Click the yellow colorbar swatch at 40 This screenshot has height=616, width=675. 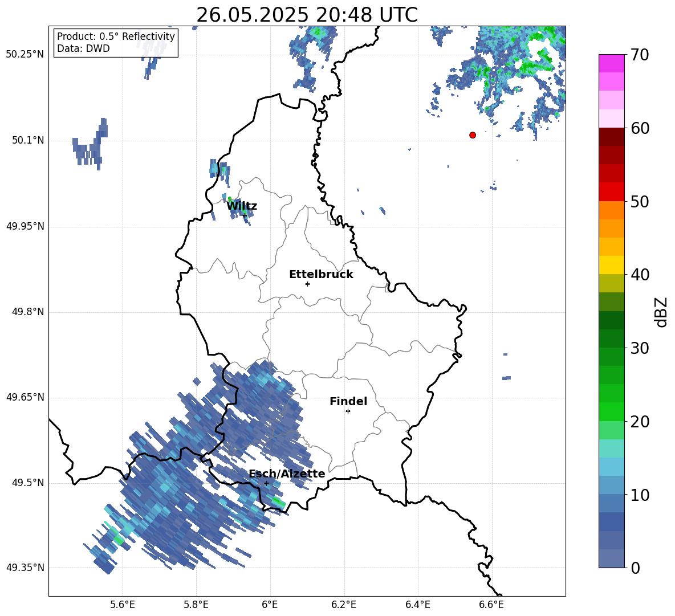(x=611, y=265)
